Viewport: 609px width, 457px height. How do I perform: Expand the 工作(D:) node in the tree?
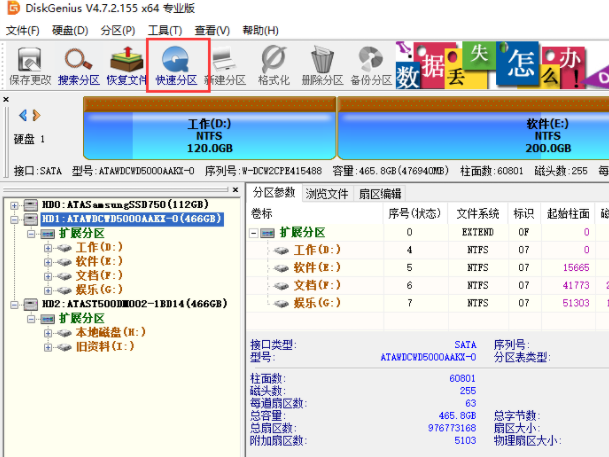point(49,247)
